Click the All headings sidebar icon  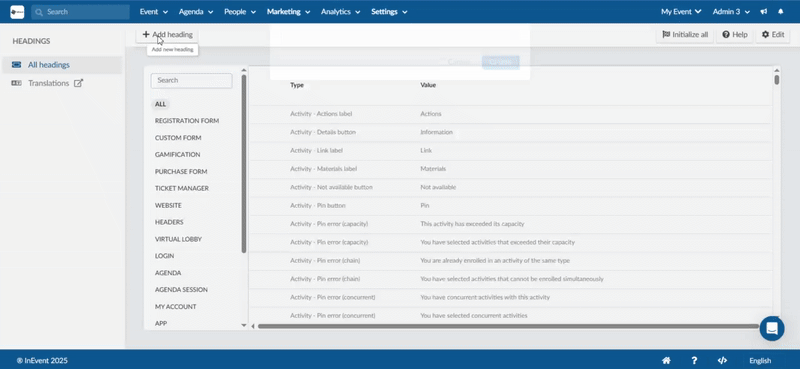16,65
